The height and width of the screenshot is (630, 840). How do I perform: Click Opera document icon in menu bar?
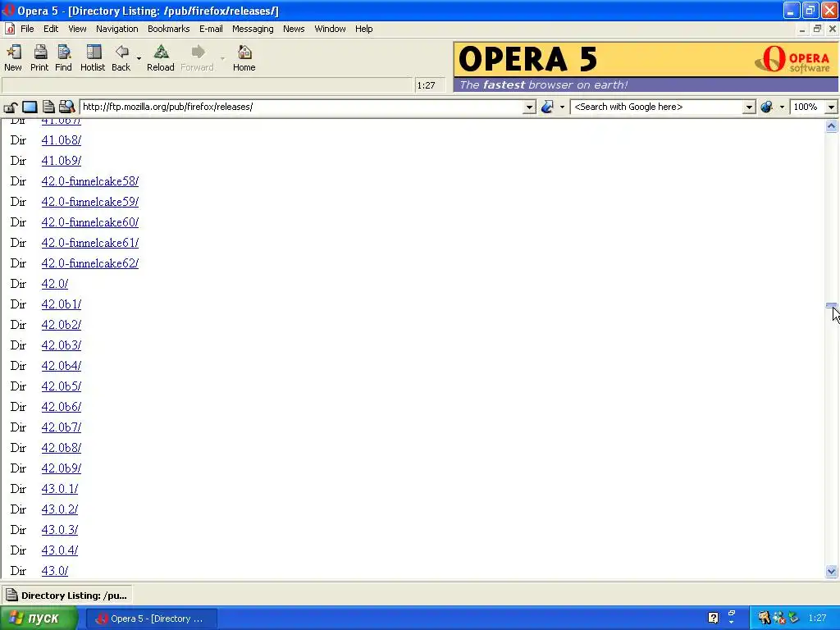click(10, 29)
